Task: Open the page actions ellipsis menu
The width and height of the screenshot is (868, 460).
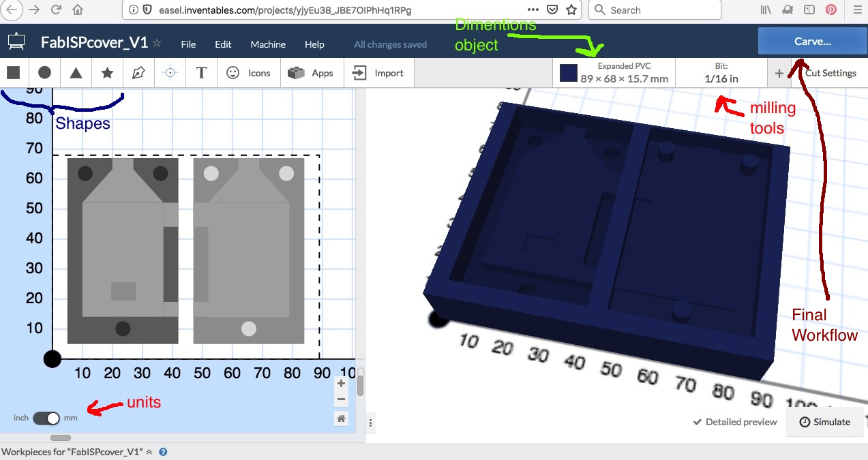Action: [534, 10]
